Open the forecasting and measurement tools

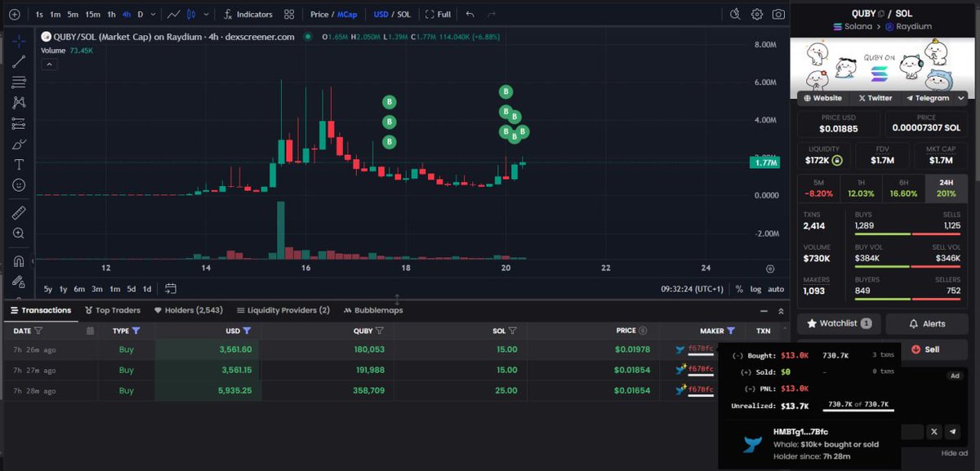coord(19,124)
